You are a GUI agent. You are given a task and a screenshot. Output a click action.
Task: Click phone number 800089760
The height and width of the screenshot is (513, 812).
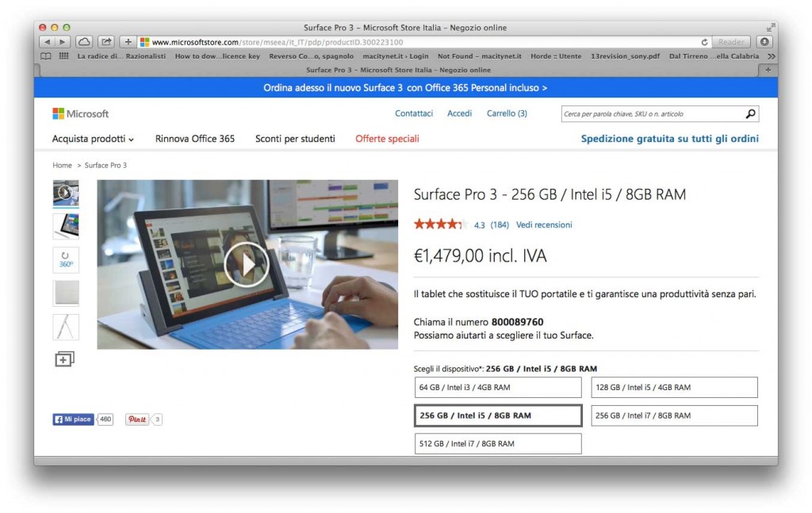pyautogui.click(x=517, y=322)
